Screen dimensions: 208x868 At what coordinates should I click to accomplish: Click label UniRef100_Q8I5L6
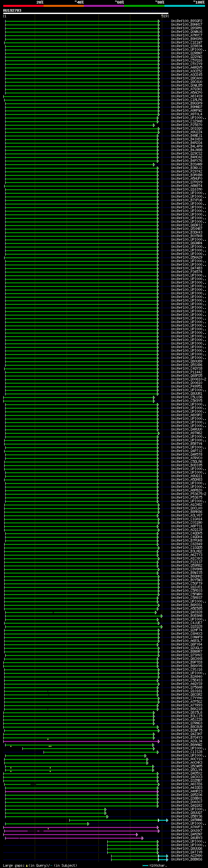[x=187, y=712]
